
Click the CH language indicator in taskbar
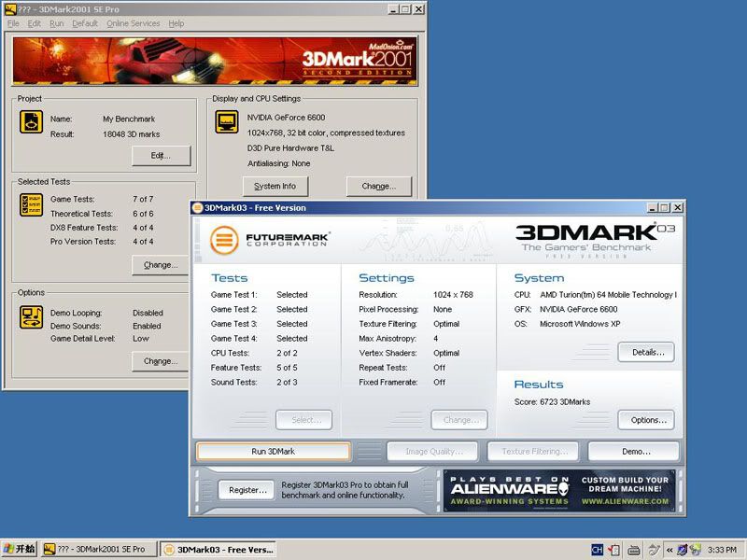tap(597, 550)
